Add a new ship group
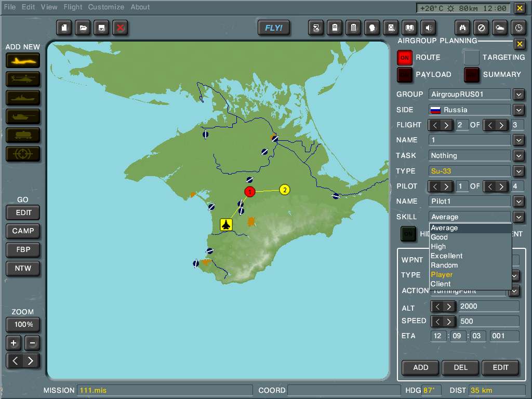The height and width of the screenshot is (399, 532). 23,98
